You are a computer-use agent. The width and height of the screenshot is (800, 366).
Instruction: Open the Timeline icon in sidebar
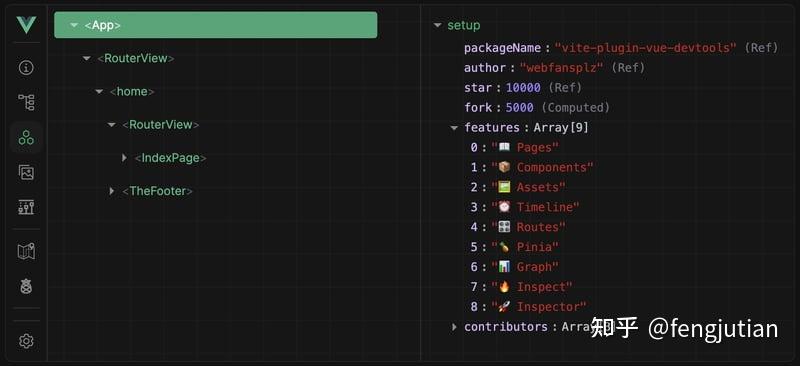(26, 207)
